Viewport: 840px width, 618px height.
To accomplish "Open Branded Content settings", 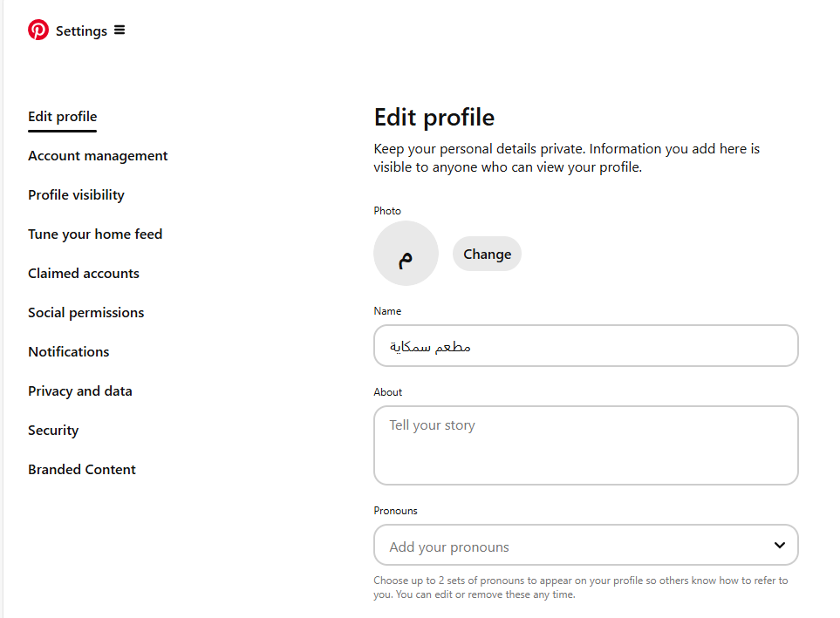I will pyautogui.click(x=82, y=470).
